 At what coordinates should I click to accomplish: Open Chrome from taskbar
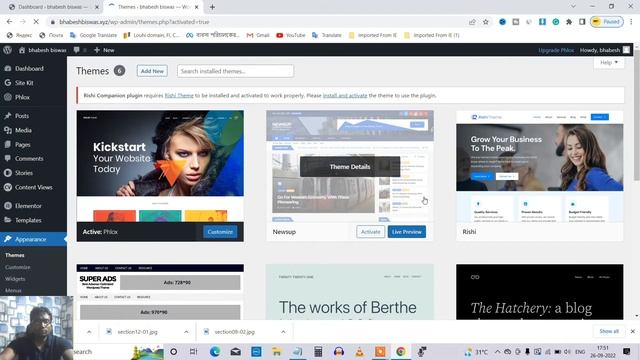pos(401,351)
